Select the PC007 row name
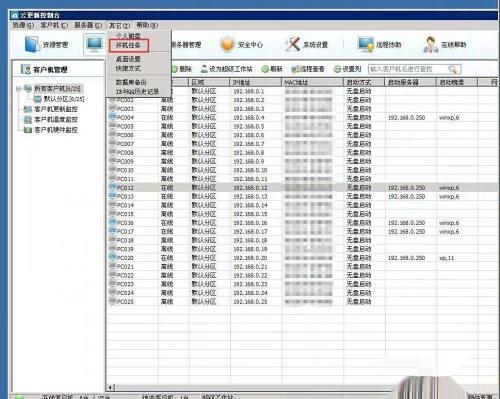The height and width of the screenshot is (399, 500). 125,144
